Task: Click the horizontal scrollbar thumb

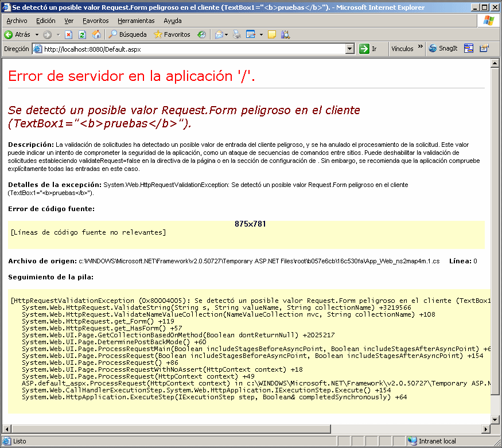Action: tap(171, 429)
